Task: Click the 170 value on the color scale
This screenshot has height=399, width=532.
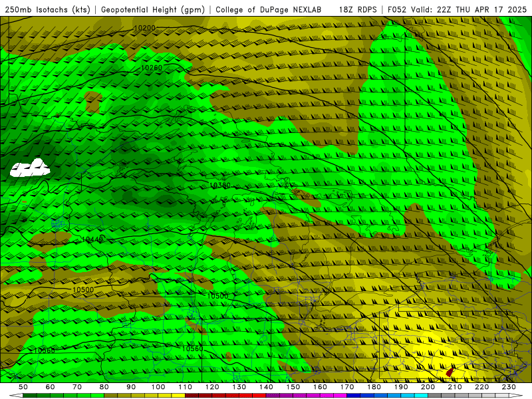Action: click(x=347, y=387)
